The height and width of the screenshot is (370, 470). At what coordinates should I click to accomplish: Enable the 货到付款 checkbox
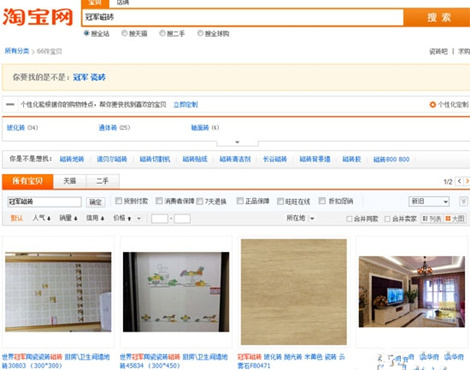(118, 201)
